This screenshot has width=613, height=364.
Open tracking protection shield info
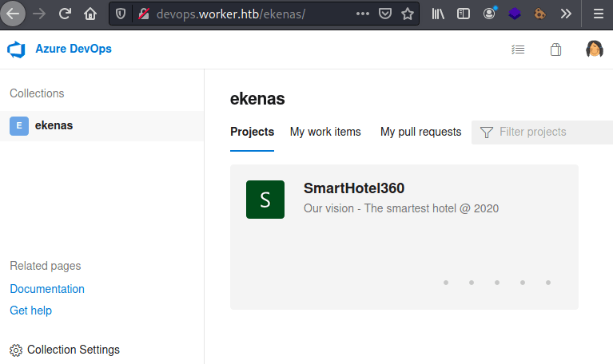click(121, 14)
